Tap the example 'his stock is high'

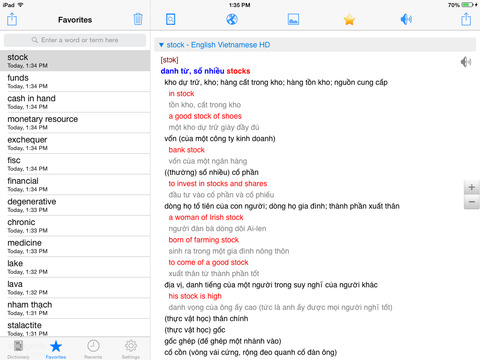(x=195, y=296)
